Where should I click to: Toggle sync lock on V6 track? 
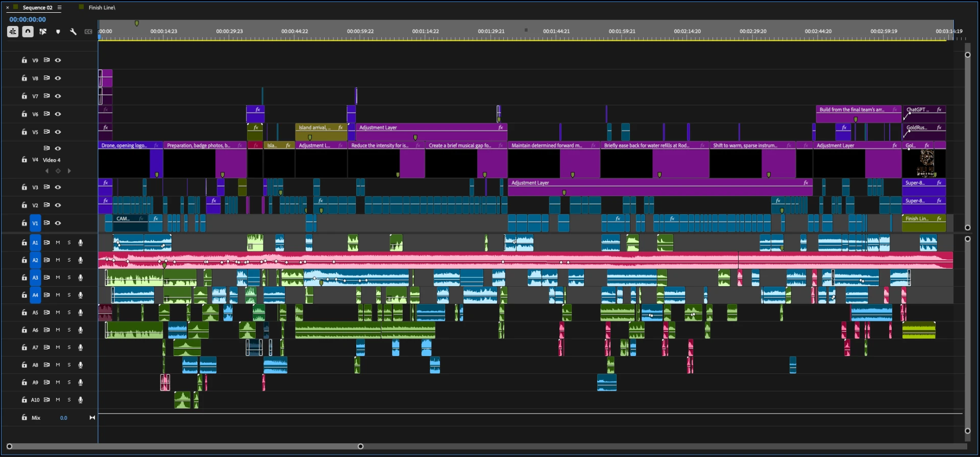(x=46, y=114)
